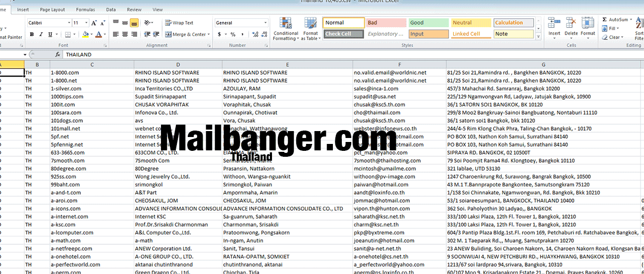
Task: Switch to the View tab
Action: [158, 9]
